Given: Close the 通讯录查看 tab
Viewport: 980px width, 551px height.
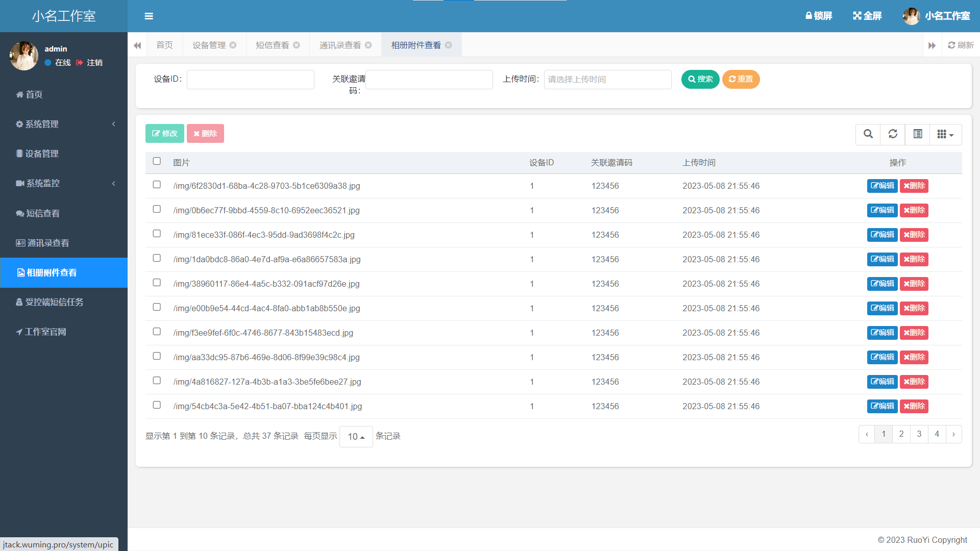Looking at the screenshot, I should 369,45.
